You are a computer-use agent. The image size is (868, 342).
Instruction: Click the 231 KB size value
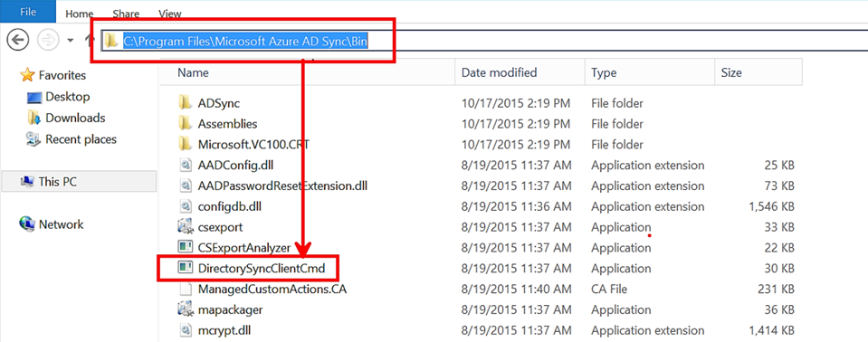[x=776, y=289]
